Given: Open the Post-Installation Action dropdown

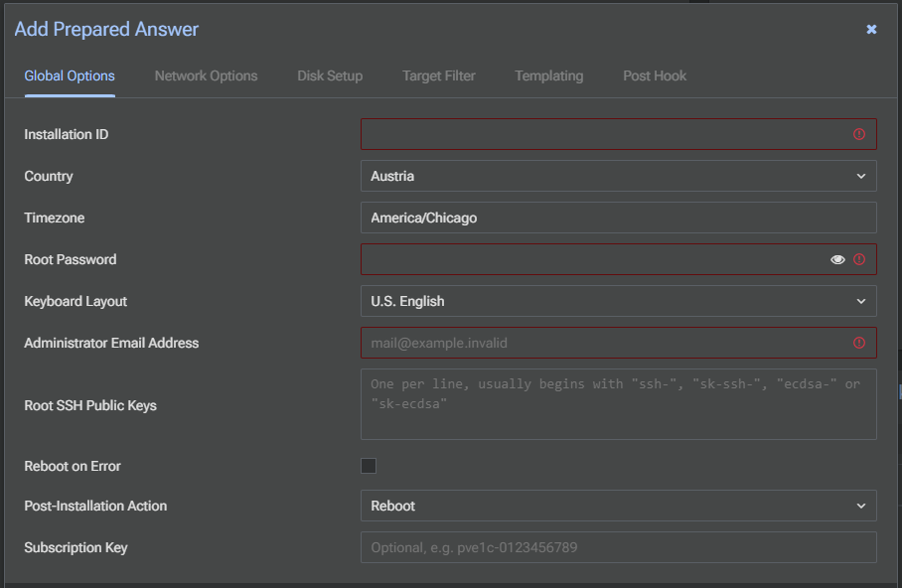Looking at the screenshot, I should click(x=619, y=506).
